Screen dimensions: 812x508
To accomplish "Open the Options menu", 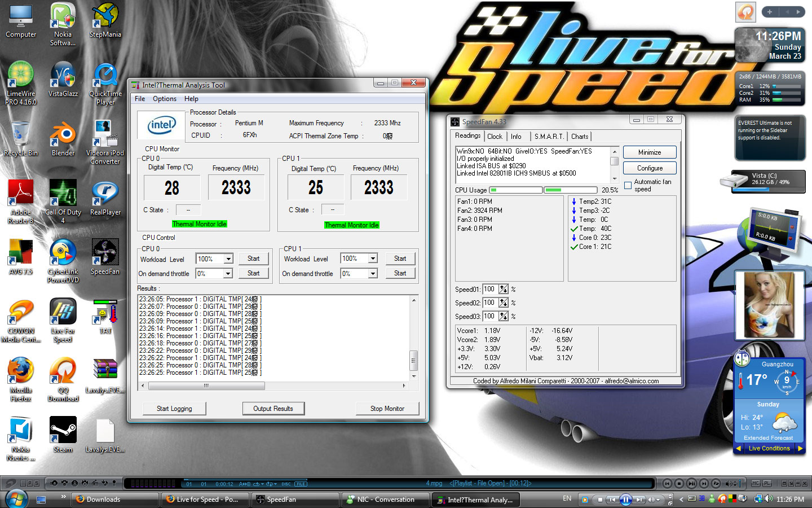I will pyautogui.click(x=165, y=99).
